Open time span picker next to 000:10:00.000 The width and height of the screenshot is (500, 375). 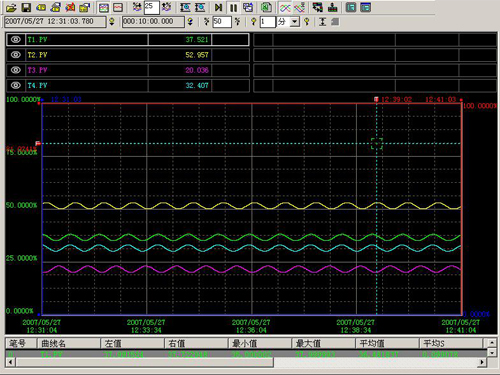[x=190, y=22]
